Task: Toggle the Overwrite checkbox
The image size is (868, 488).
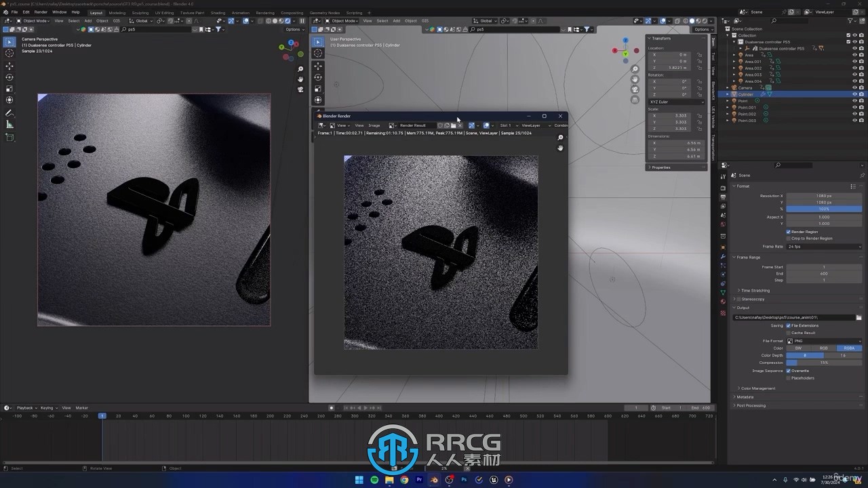Action: 788,371
